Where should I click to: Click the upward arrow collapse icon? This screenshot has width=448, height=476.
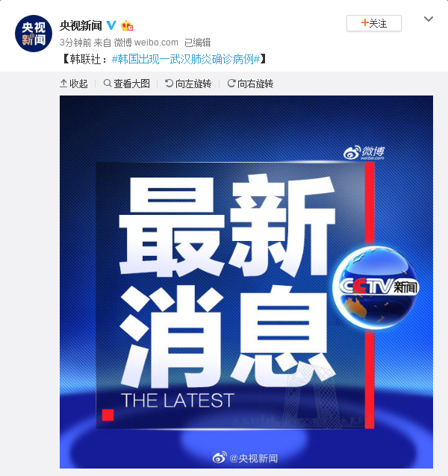63,83
